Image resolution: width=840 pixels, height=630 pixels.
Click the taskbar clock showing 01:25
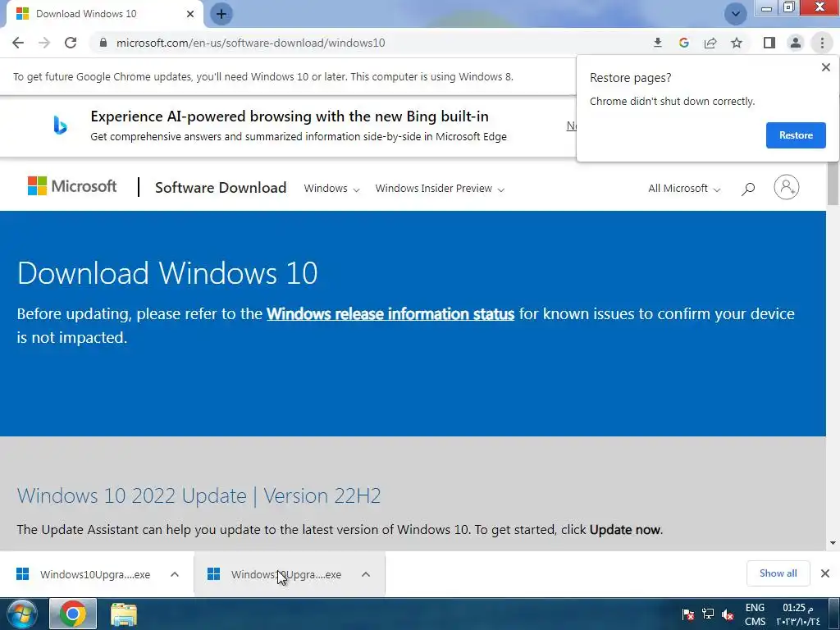click(798, 614)
